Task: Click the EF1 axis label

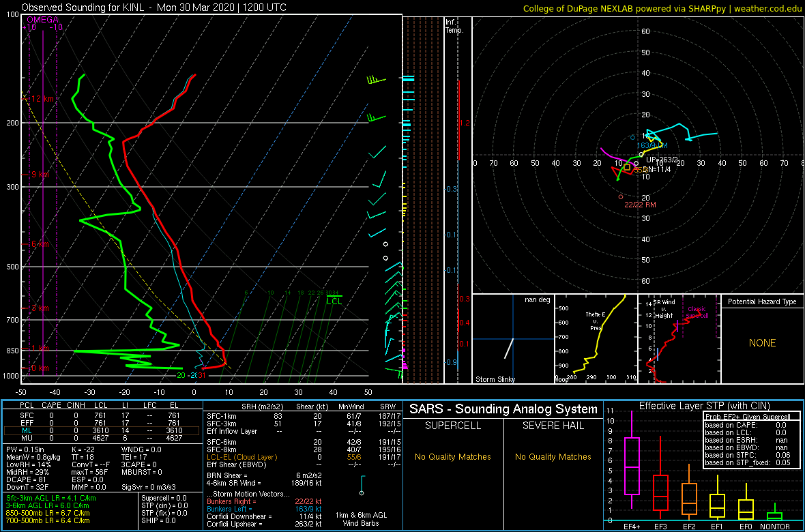Action: (x=718, y=527)
